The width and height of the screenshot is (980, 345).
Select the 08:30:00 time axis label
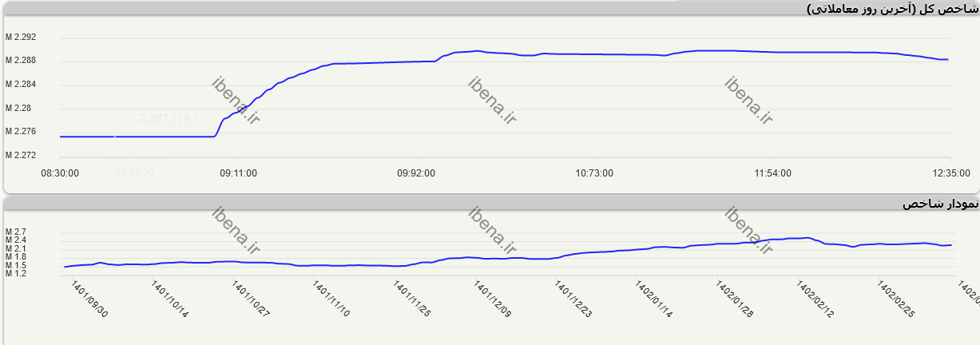click(59, 173)
